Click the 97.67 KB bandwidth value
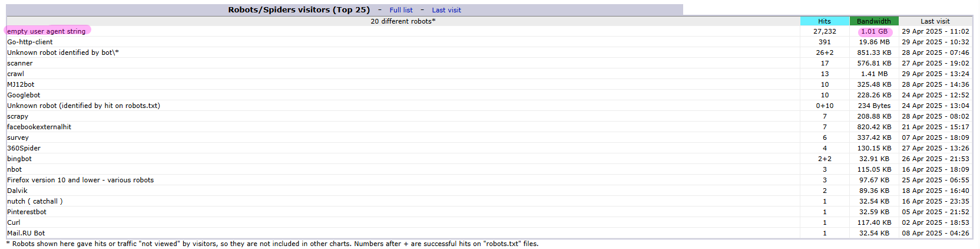980x249 pixels. (874, 180)
